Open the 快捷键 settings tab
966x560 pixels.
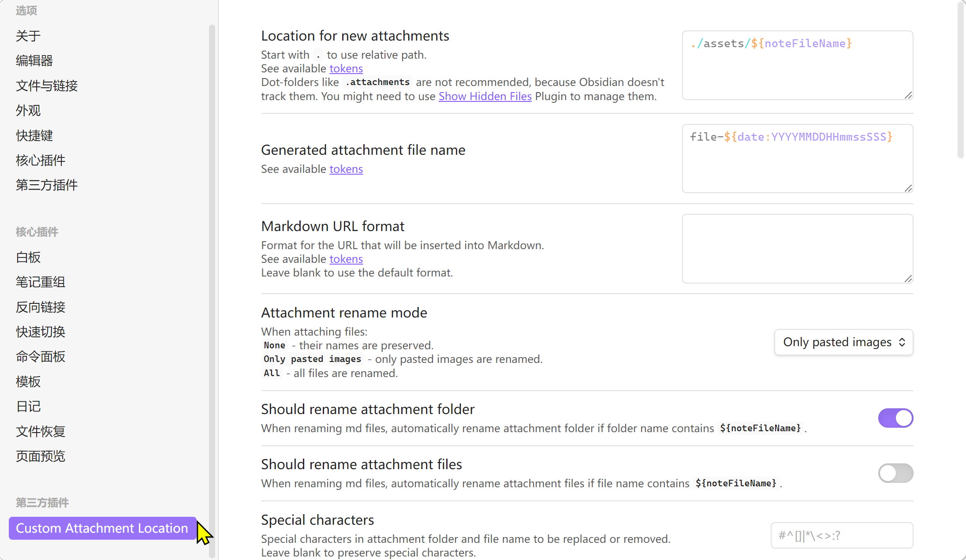coord(34,135)
